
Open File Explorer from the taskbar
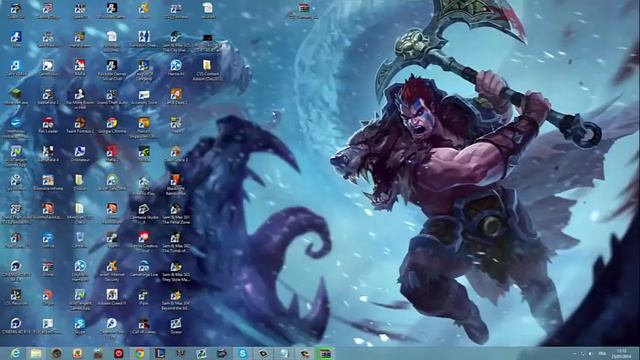point(36,353)
